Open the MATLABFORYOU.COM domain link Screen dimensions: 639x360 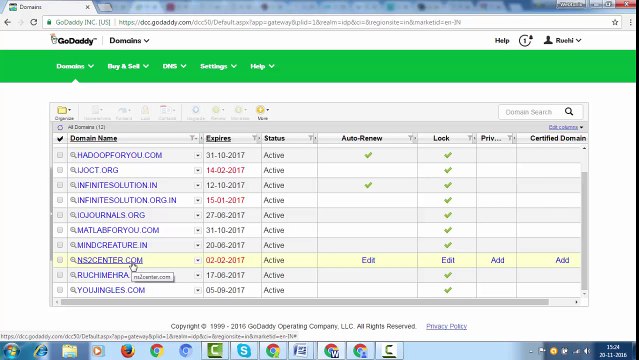(x=118, y=230)
